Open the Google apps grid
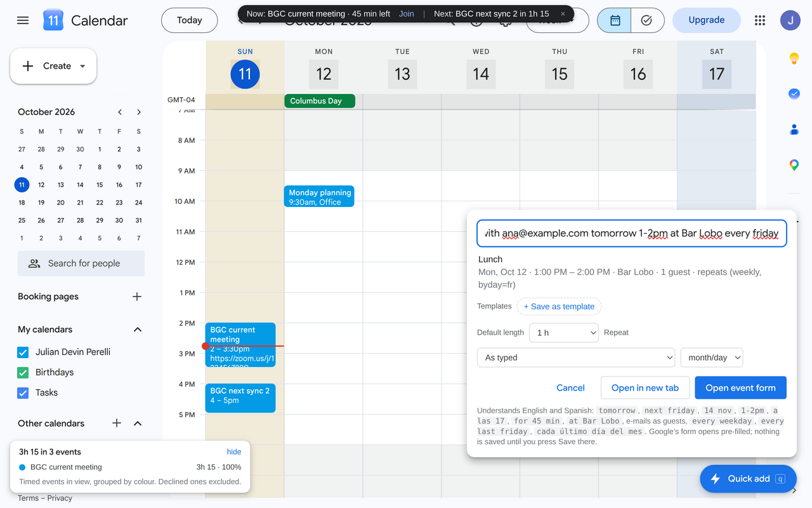The width and height of the screenshot is (812, 508). coord(760,20)
